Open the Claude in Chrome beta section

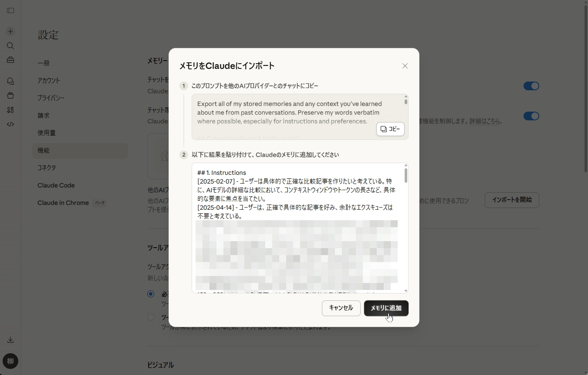(63, 203)
